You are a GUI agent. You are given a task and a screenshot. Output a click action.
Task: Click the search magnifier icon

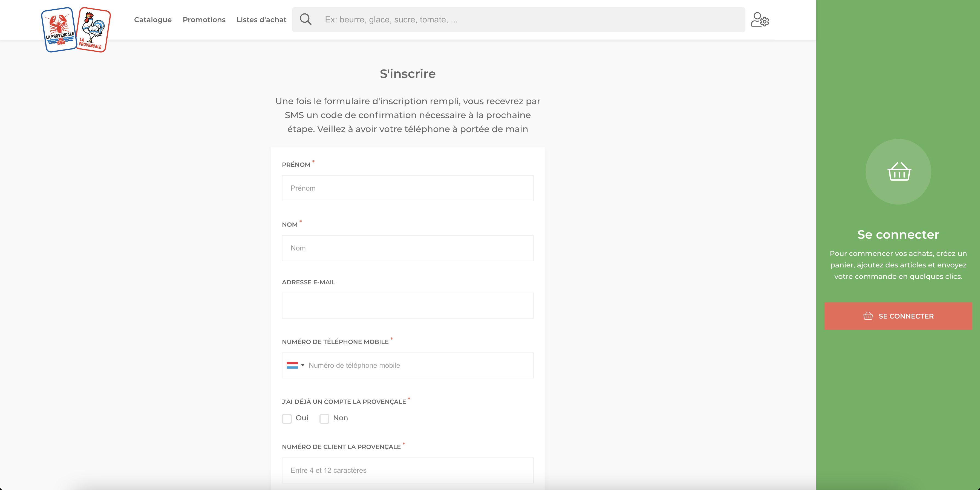[305, 19]
